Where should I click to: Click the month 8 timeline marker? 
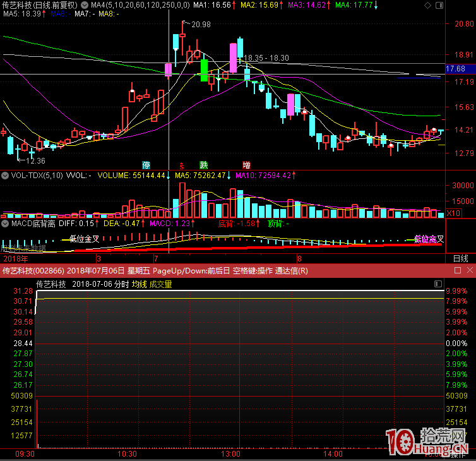(299, 259)
